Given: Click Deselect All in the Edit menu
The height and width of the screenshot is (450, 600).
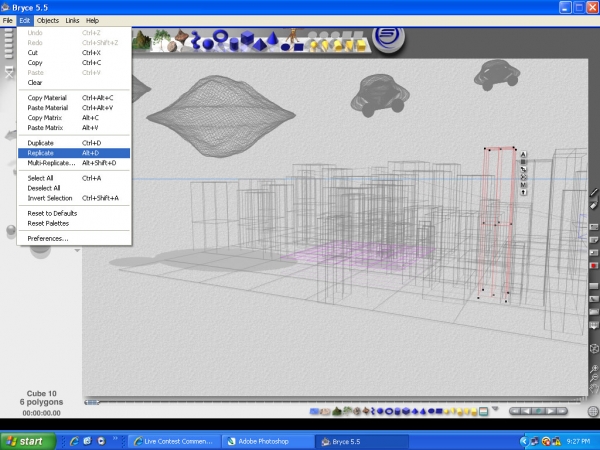Looking at the screenshot, I should coord(74,188).
